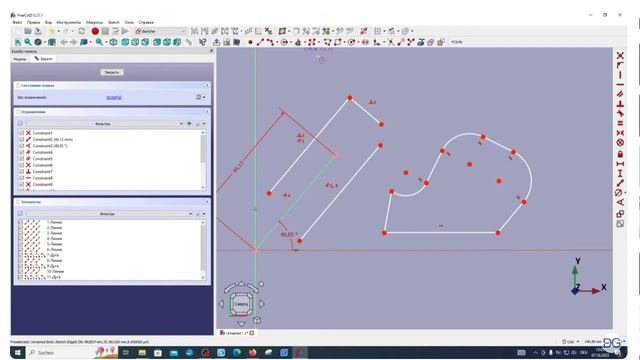Collapse the elements panel
This screenshot has height=360, width=640.
click(207, 202)
